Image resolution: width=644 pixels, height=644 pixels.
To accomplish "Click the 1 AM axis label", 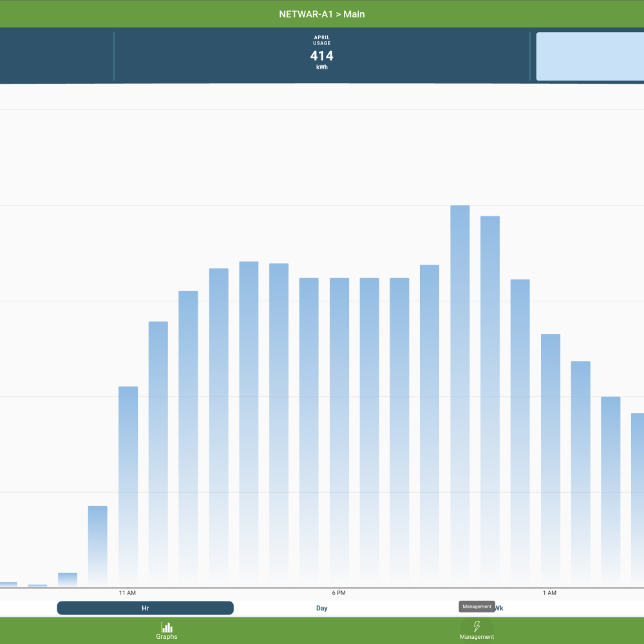I will (x=549, y=592).
